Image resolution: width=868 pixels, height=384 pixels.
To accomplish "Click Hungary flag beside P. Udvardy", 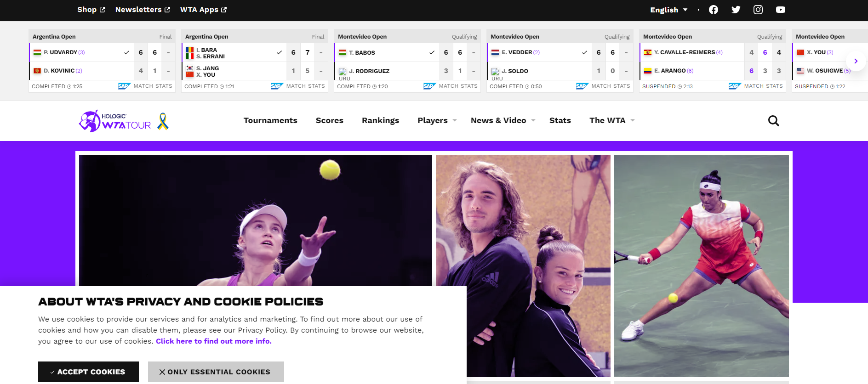I will click(x=37, y=52).
